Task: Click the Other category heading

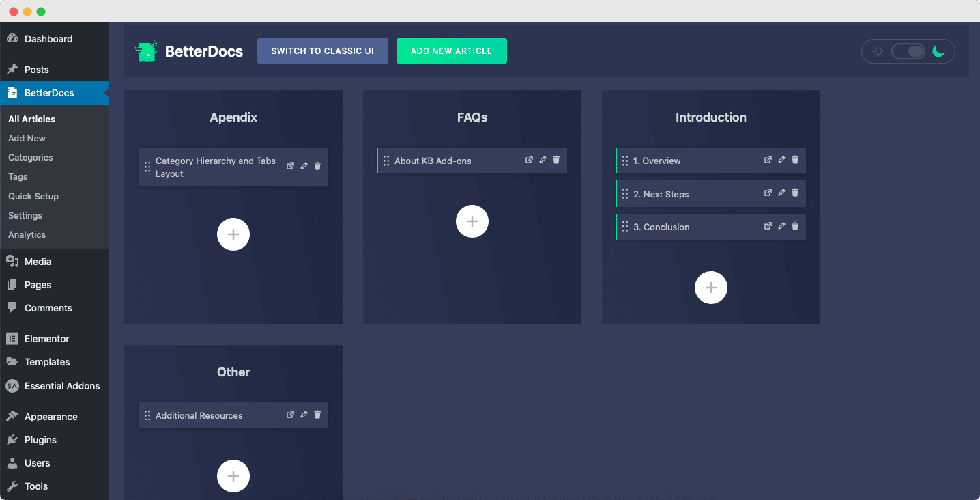Action: [233, 372]
